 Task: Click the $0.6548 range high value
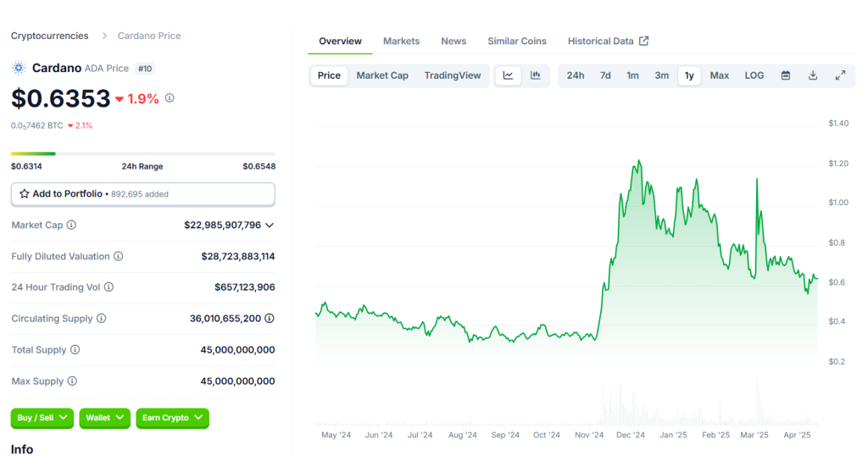click(x=259, y=166)
